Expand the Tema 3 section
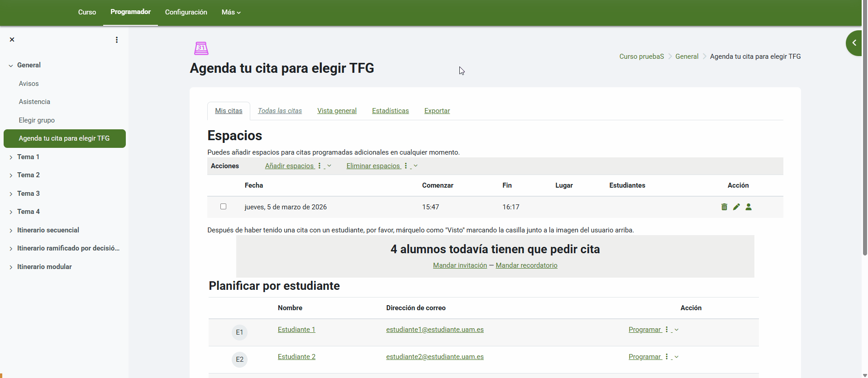The height and width of the screenshot is (378, 868). (11, 194)
